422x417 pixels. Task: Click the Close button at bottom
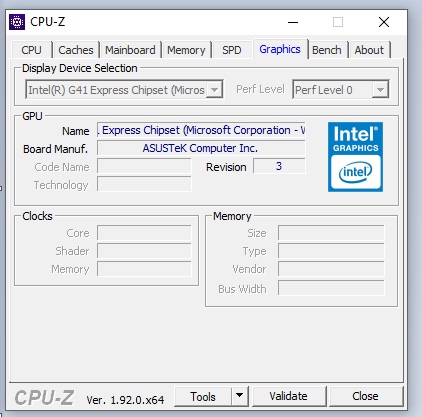pos(365,396)
